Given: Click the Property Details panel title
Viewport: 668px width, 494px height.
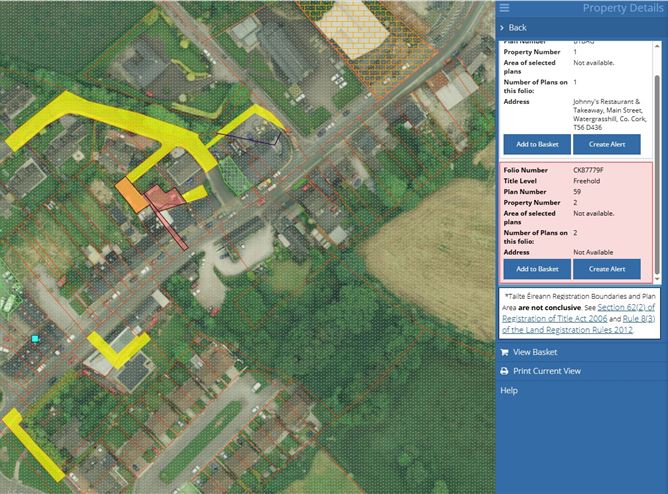Looking at the screenshot, I should click(x=617, y=8).
